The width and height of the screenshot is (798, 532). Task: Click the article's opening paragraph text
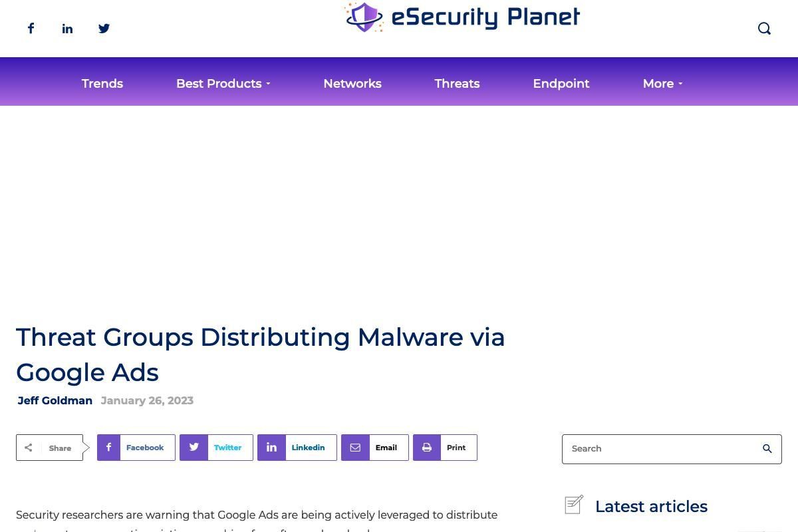pyautogui.click(x=257, y=522)
